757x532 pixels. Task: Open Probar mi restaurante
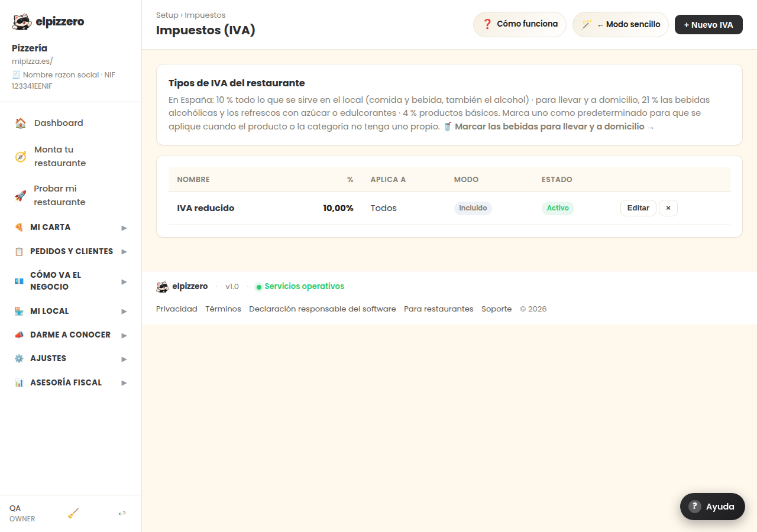(71, 196)
